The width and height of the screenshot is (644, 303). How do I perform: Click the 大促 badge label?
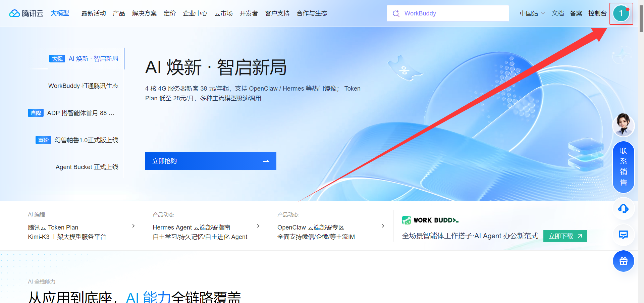(x=57, y=59)
